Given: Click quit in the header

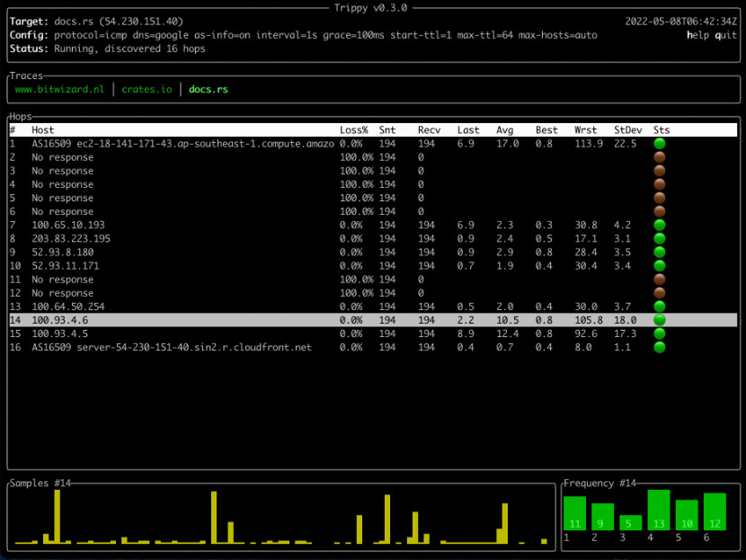Looking at the screenshot, I should point(724,35).
